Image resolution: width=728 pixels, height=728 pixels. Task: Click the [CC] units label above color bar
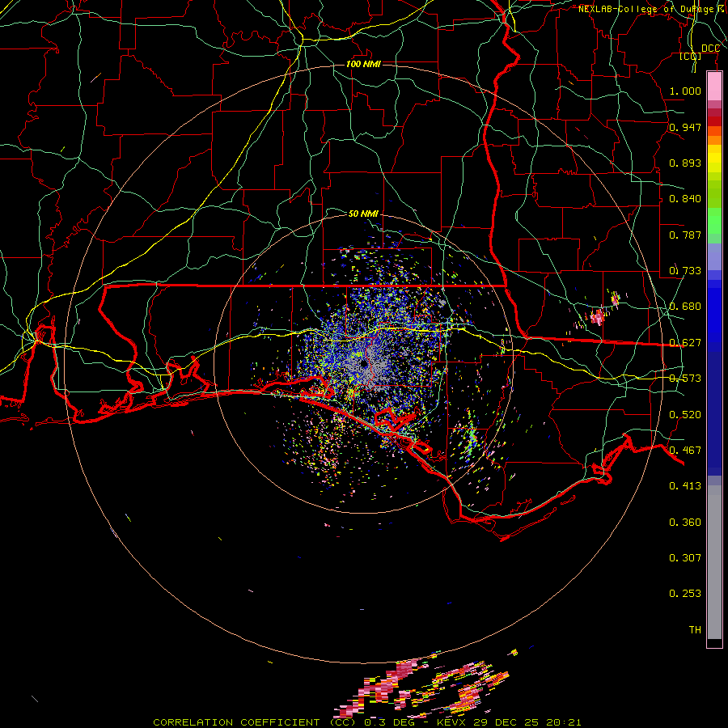coord(690,57)
